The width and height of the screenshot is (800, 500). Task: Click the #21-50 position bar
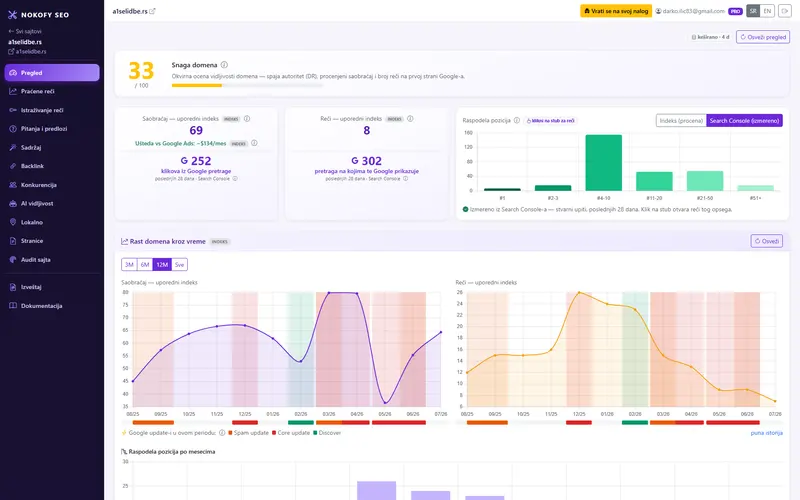705,181
